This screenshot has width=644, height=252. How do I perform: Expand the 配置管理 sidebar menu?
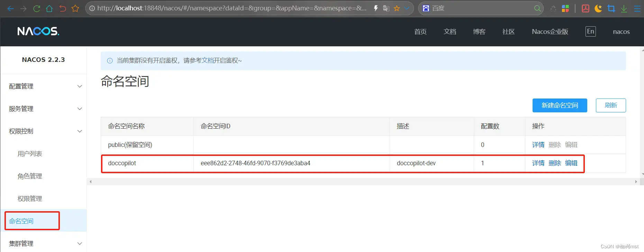coord(44,86)
